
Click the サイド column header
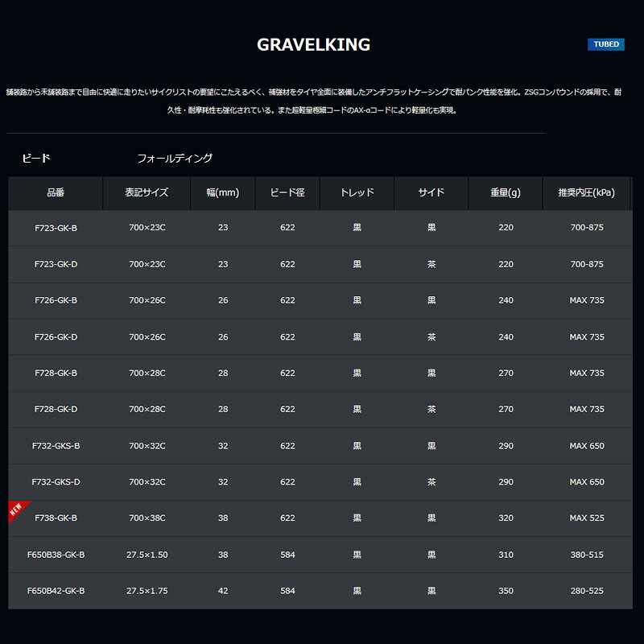point(431,193)
